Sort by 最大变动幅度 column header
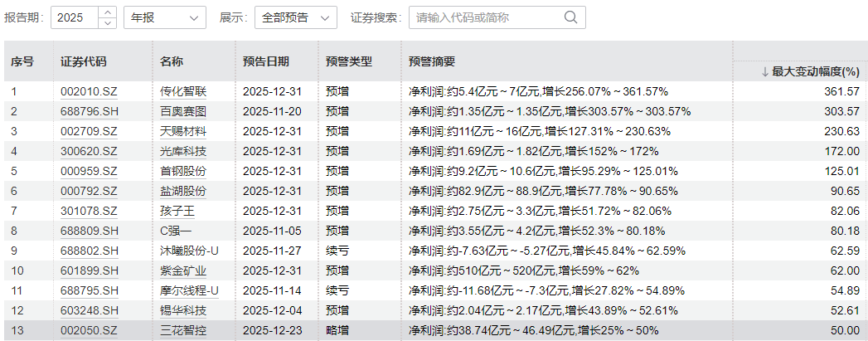Viewport: 868px width, 341px height. coord(799,72)
